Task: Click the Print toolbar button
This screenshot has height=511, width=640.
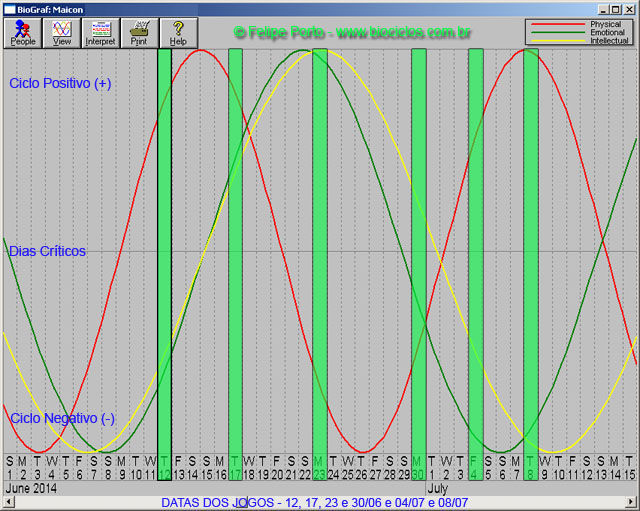Action: coord(139,33)
